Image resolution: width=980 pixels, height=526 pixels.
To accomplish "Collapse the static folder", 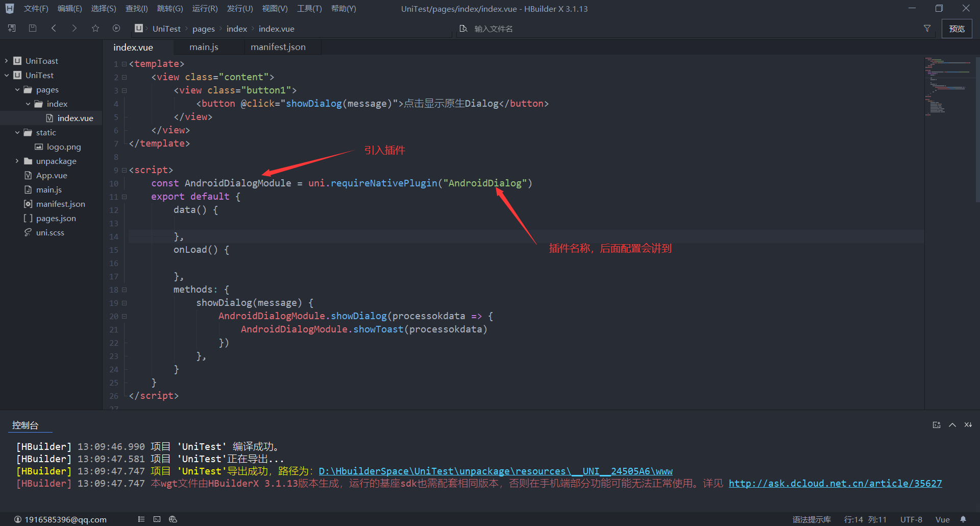I will pos(17,132).
